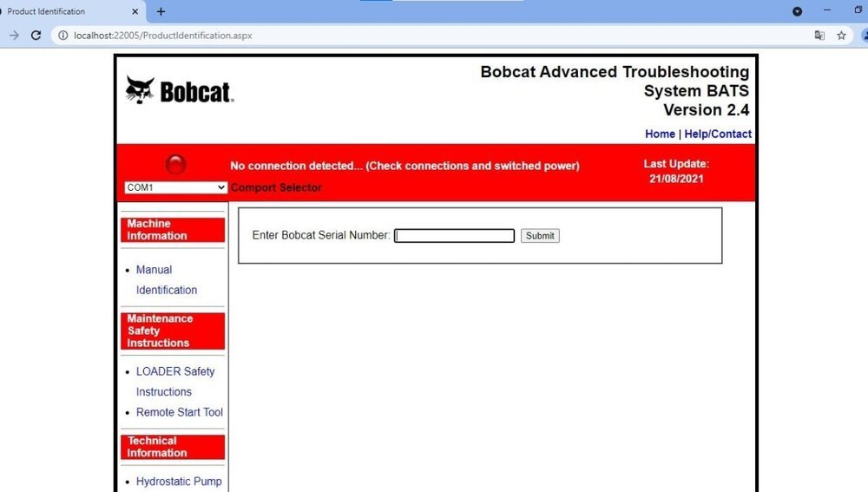Bookmark this page with the star icon
Screen dimensions: 868x492
(x=841, y=36)
